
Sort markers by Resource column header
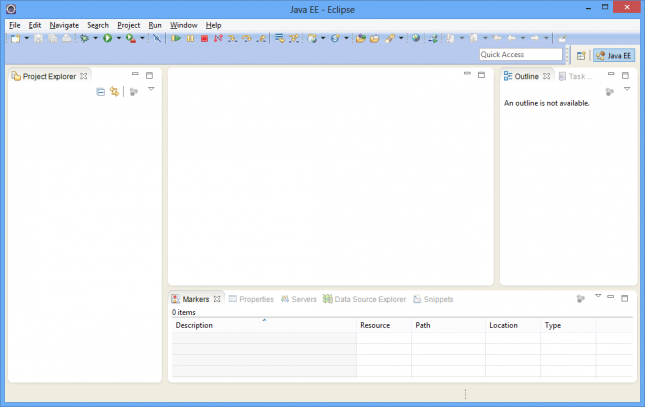[384, 325]
